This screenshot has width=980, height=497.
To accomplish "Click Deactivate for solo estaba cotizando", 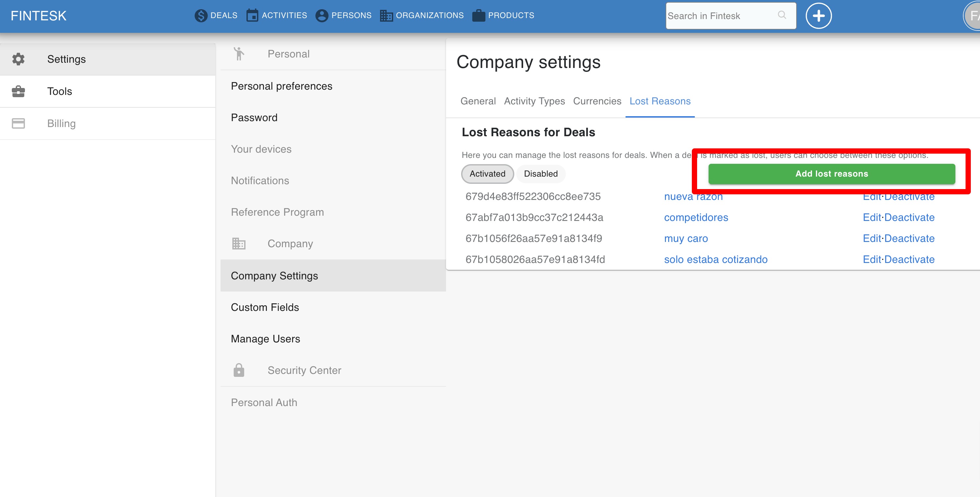I will click(909, 259).
